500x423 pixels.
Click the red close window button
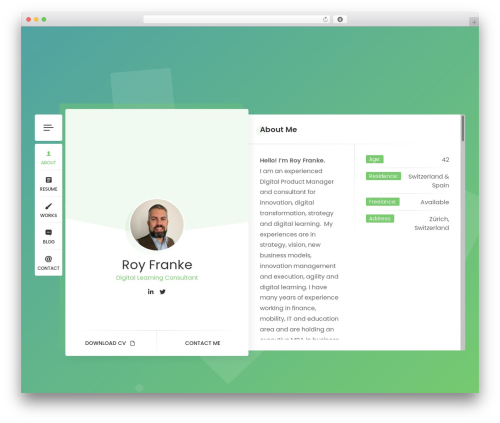[x=29, y=19]
